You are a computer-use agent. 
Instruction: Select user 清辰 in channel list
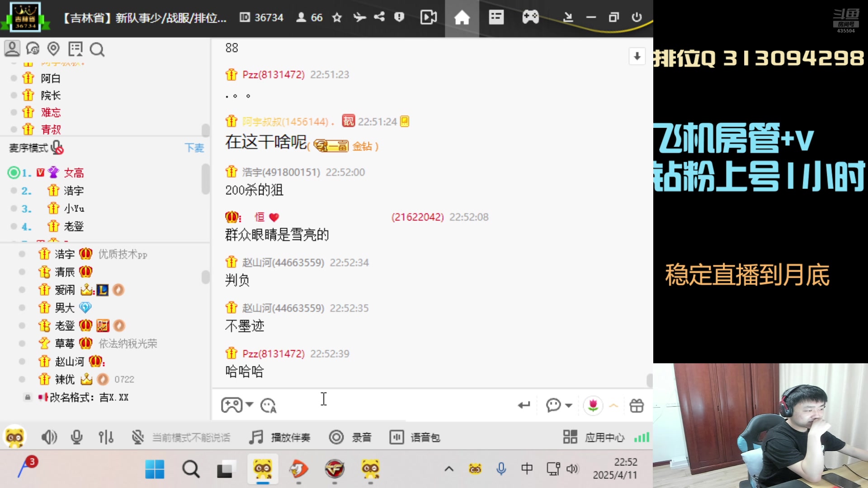tap(65, 272)
